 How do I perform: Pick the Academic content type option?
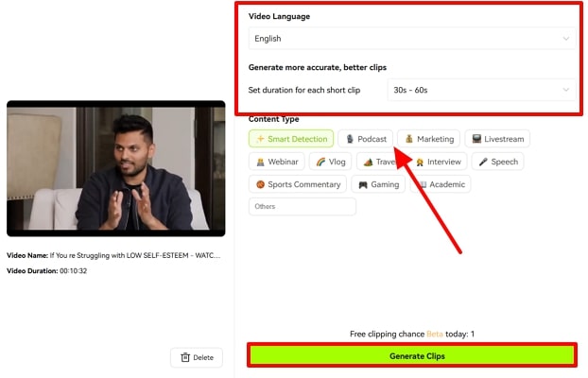(439, 184)
